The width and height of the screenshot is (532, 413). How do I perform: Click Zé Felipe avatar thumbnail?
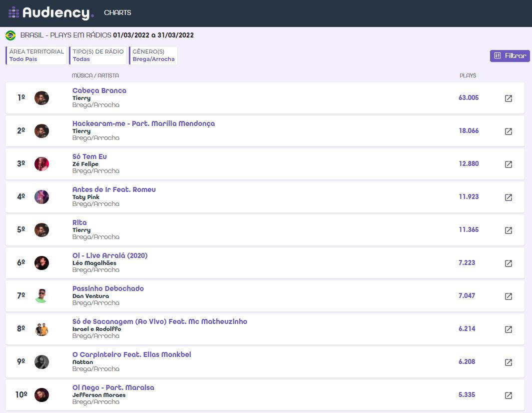coord(42,164)
